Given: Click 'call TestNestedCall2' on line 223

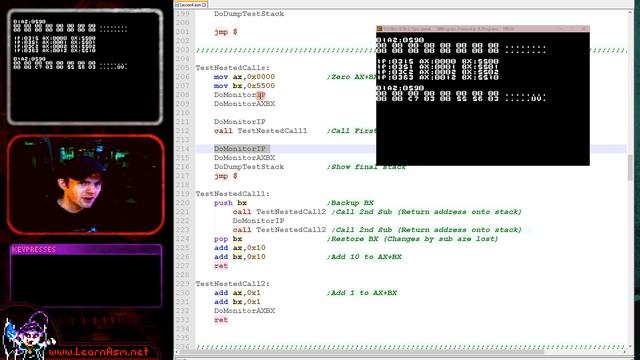Looking at the screenshot, I should tap(279, 230).
